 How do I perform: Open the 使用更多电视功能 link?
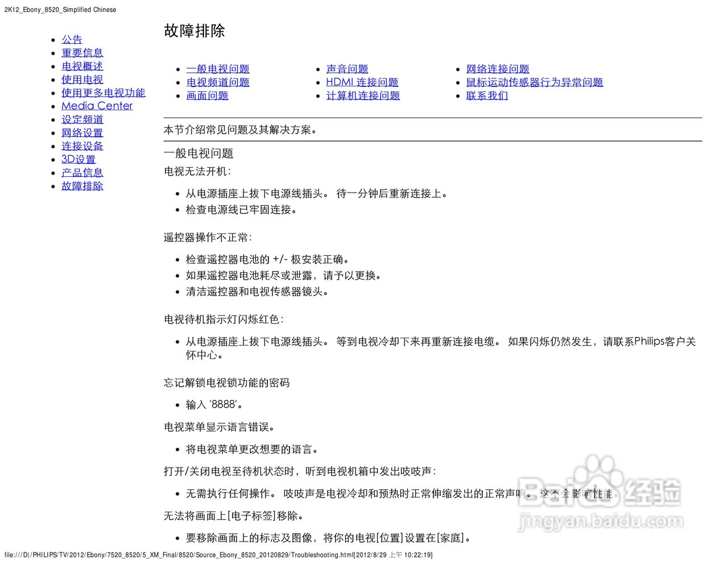tap(104, 93)
